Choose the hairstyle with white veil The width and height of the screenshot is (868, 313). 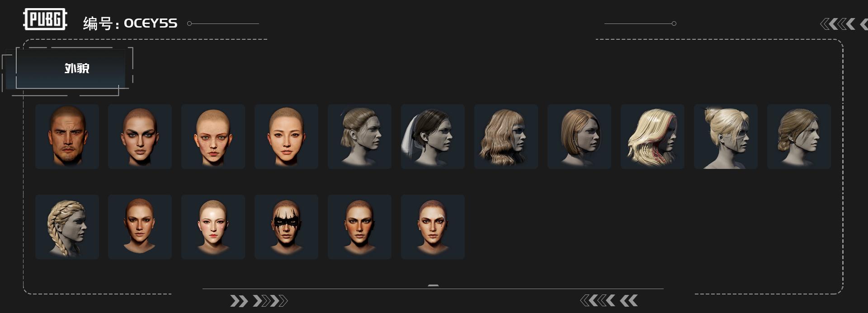point(433,136)
